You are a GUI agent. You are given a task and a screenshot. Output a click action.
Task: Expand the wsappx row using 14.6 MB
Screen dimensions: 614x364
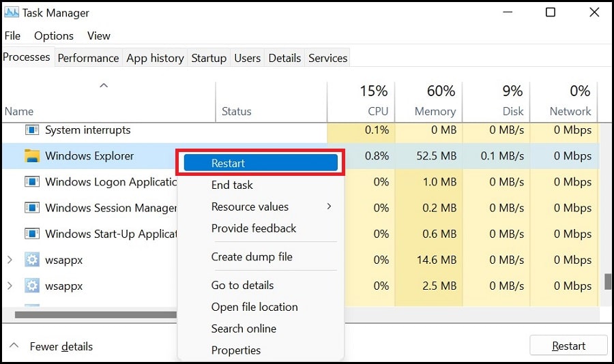[x=10, y=260]
